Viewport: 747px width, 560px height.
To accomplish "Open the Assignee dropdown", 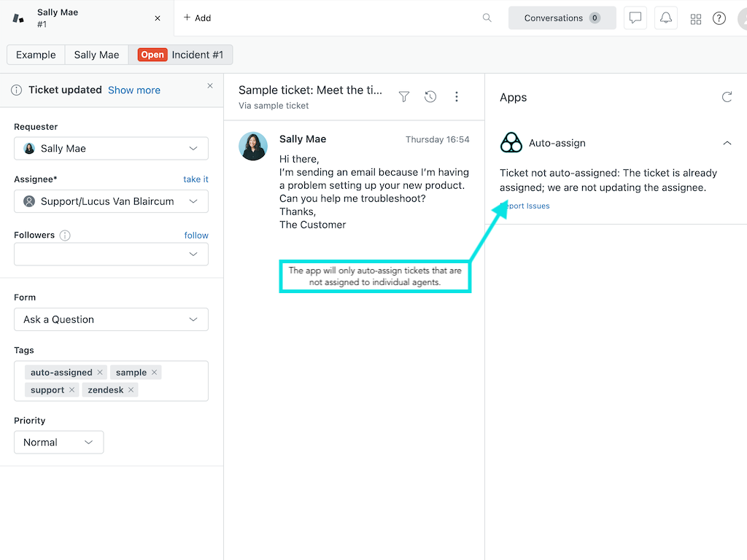I will coord(111,201).
